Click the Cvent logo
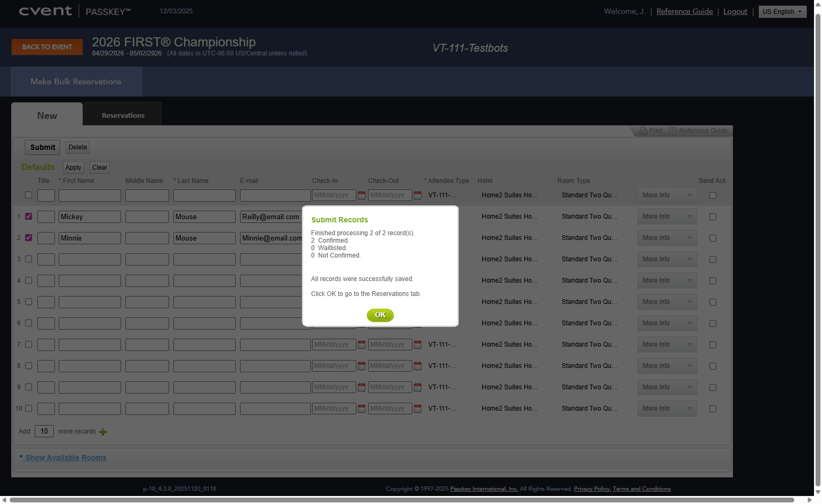Viewport: 822px width, 504px height. [45, 11]
